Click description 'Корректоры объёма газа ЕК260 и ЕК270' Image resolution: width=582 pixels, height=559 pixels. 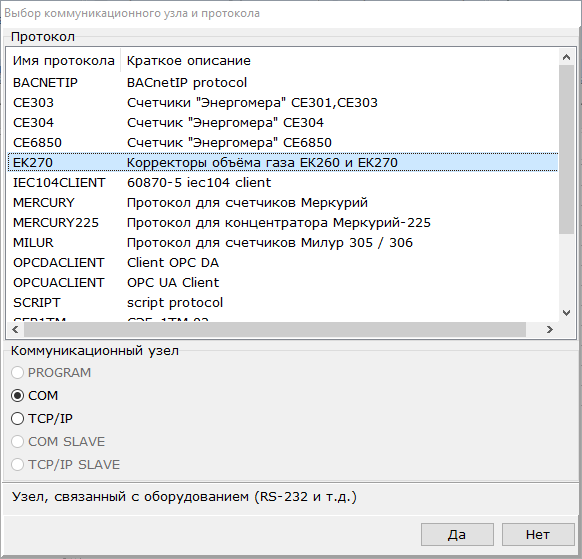coord(262,163)
